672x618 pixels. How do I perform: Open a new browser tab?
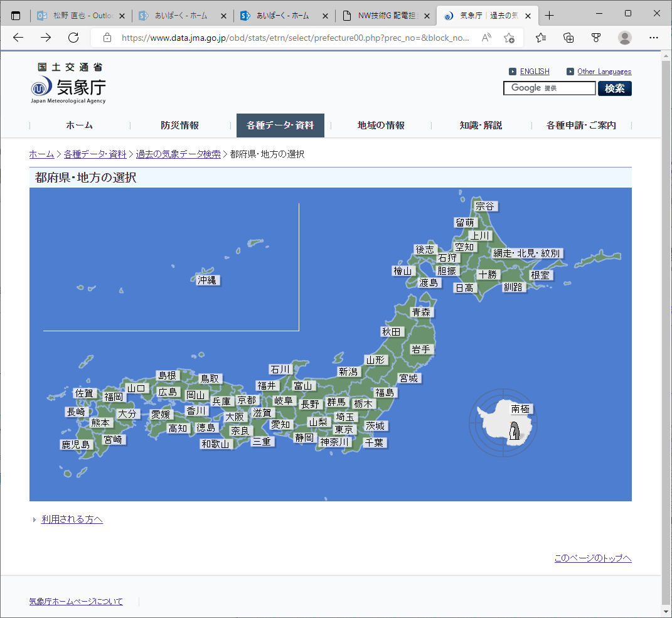[x=550, y=16]
